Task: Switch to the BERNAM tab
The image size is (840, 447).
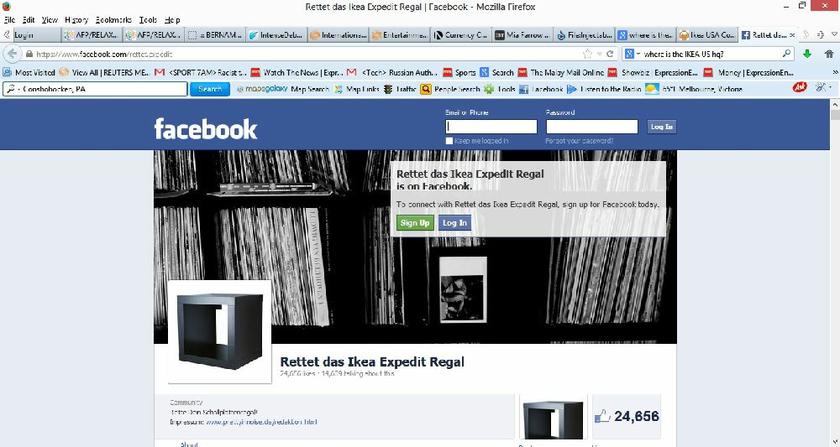Action: pos(215,35)
